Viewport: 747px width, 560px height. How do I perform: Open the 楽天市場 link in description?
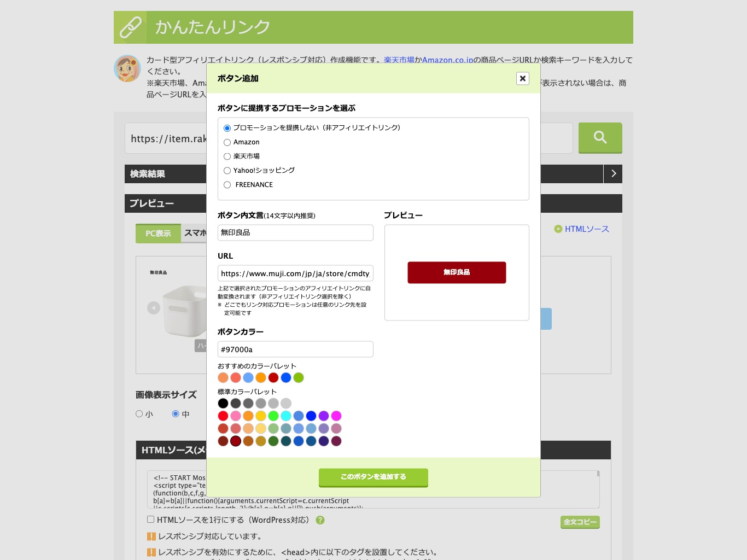tap(399, 60)
